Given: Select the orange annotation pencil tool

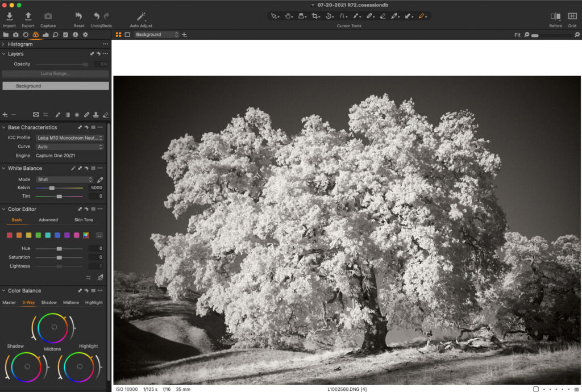Looking at the screenshot, I should (x=422, y=16).
